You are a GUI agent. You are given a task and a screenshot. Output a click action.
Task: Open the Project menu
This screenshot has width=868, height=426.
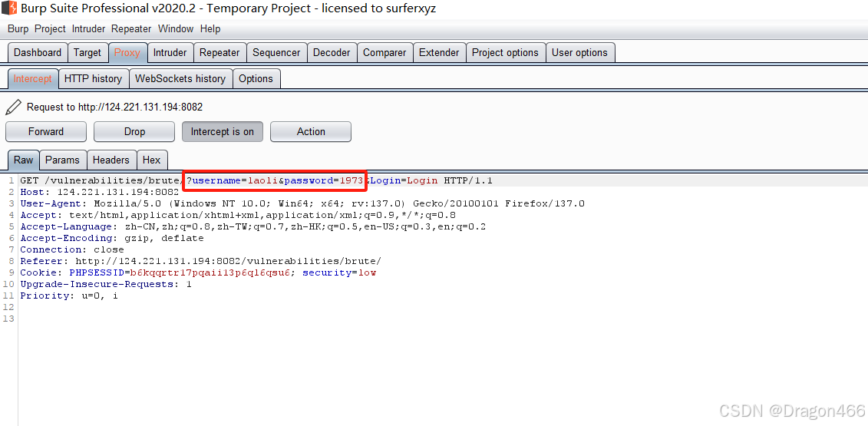coord(51,29)
